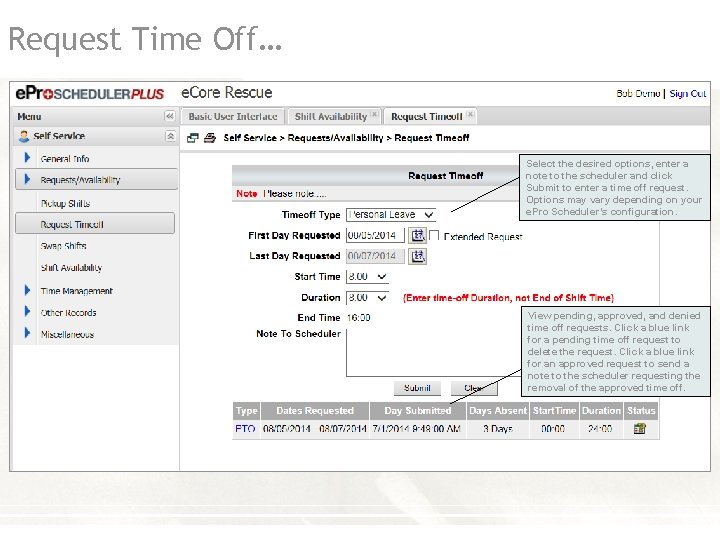The image size is (720, 540).
Task: Click the print icon beside breadcrumb
Action: 210,138
